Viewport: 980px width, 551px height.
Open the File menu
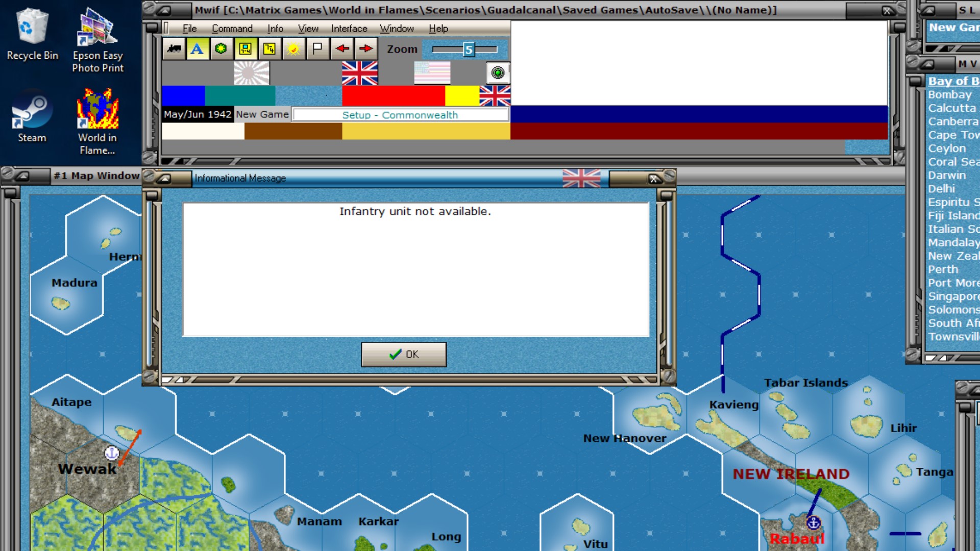(189, 29)
